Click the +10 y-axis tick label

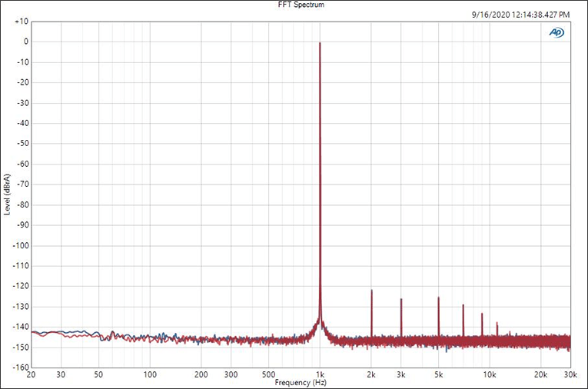(x=21, y=22)
